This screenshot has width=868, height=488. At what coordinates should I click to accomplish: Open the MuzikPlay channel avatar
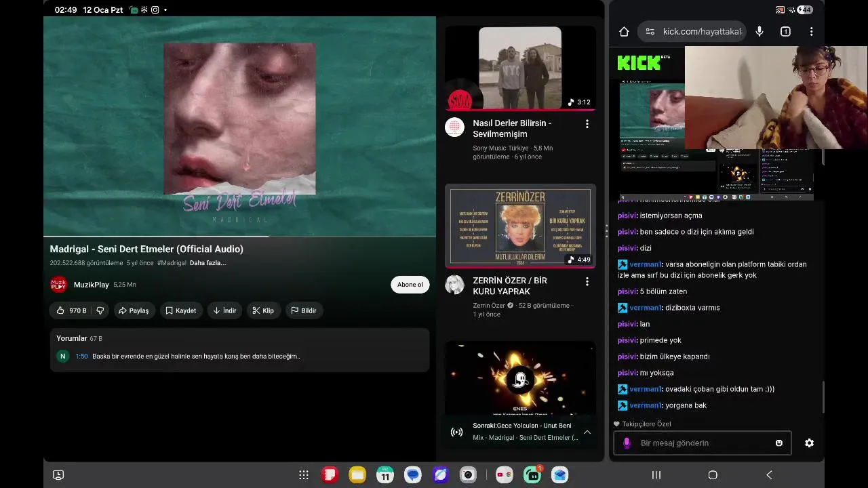pos(59,285)
